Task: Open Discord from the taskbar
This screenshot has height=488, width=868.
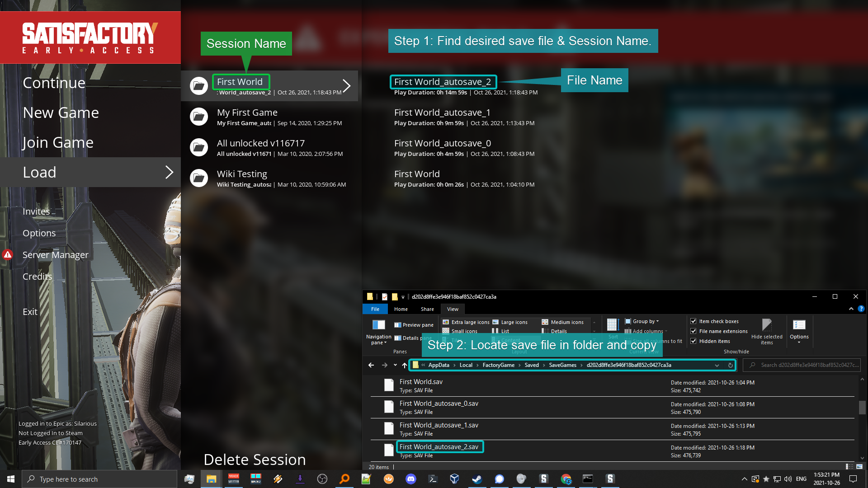Action: coord(410,479)
